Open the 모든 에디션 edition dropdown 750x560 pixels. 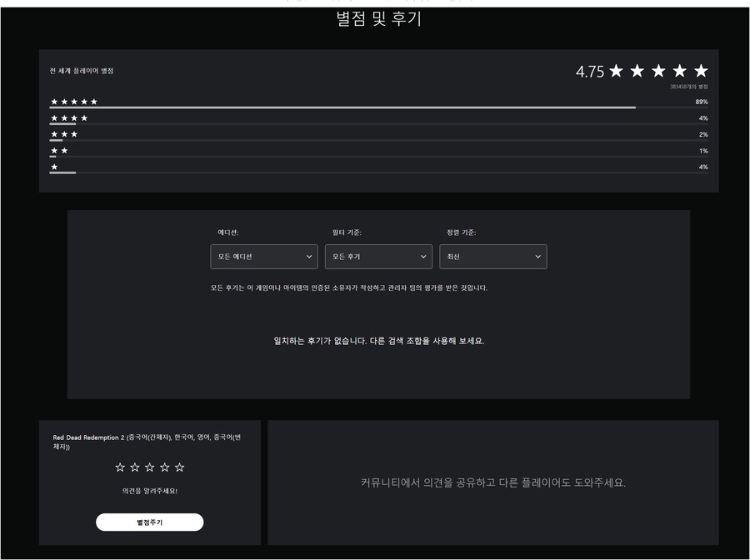[x=264, y=257]
